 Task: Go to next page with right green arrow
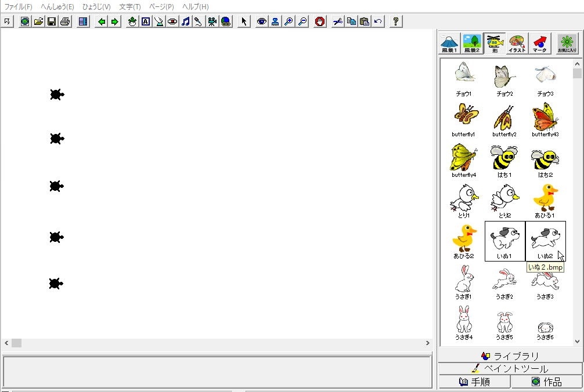coord(115,21)
